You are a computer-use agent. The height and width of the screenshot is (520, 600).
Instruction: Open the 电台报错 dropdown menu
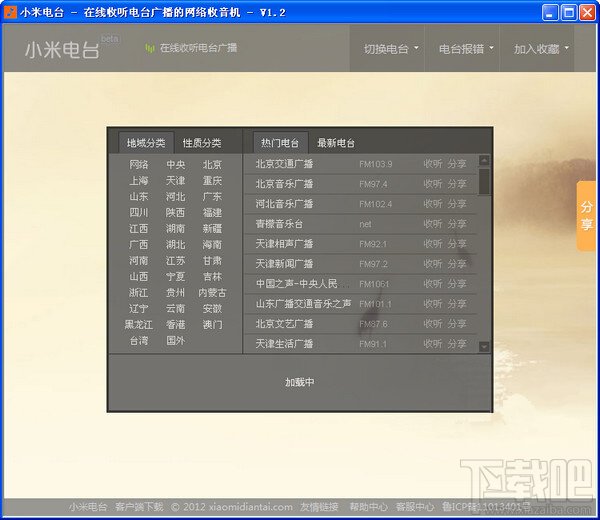(x=466, y=49)
